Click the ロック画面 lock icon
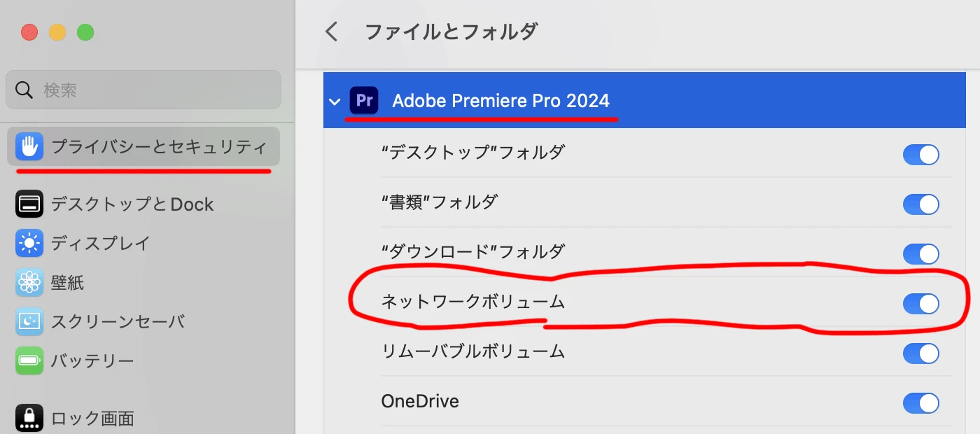 coord(29,419)
